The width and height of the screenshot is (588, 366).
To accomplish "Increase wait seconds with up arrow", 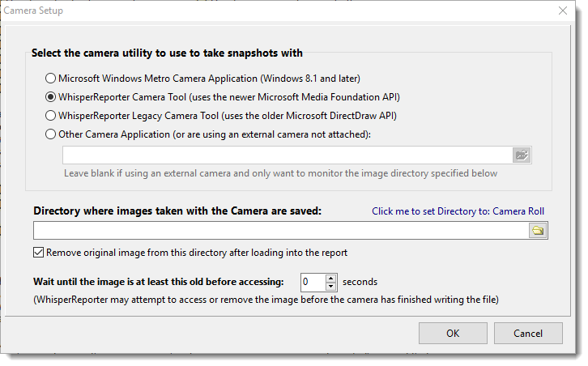I will 330,279.
